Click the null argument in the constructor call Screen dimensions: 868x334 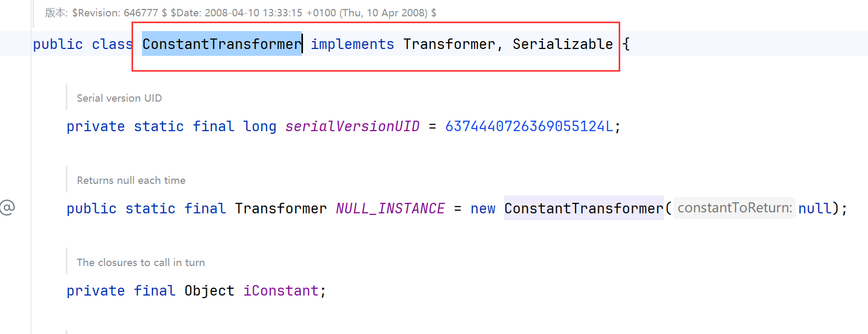(x=815, y=209)
